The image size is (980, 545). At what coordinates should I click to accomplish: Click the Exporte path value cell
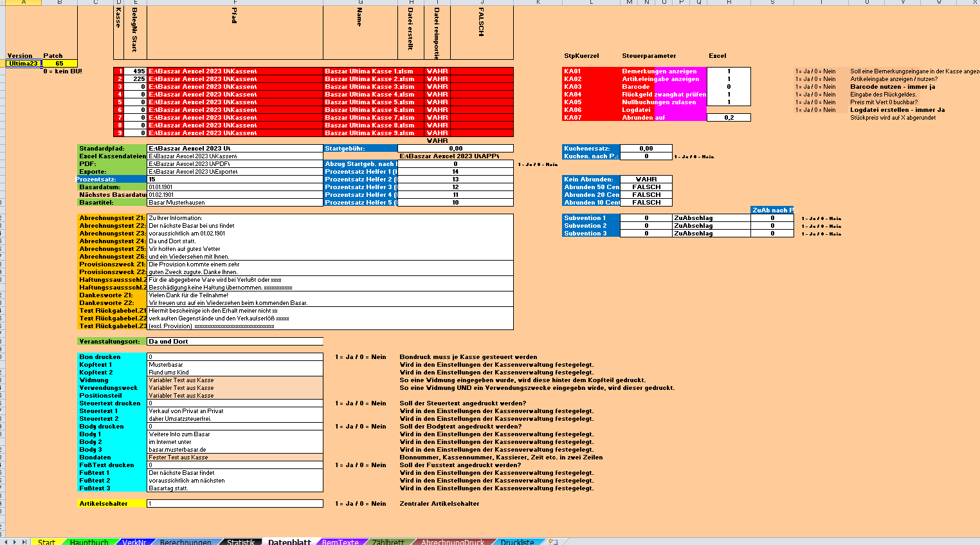235,172
